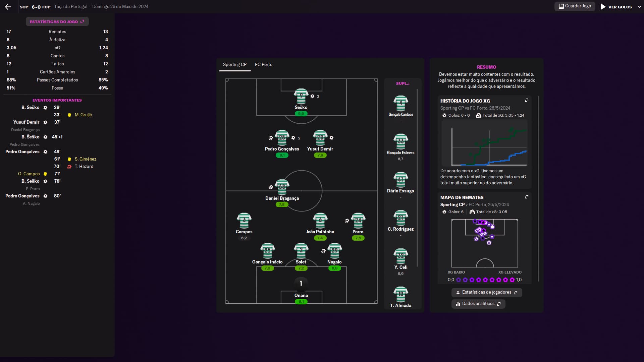Click the RESUMO heading
Screen dimensions: 644x362
pos(486,67)
